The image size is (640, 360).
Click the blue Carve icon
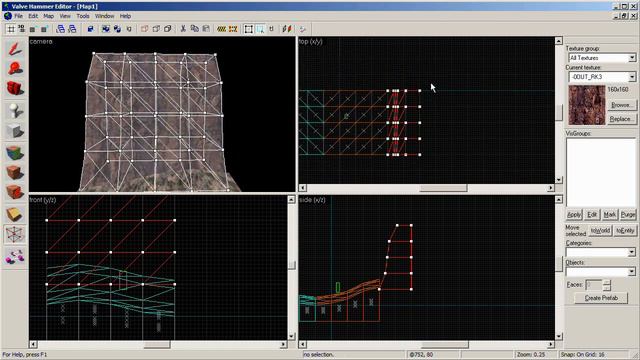pos(91,29)
